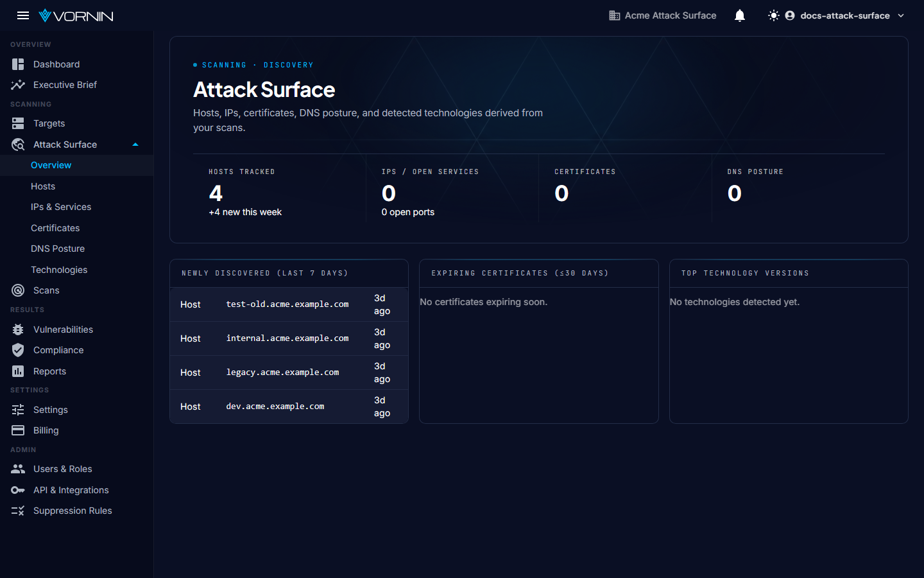
Task: Click the IPs / Open Services stat
Action: click(x=452, y=188)
